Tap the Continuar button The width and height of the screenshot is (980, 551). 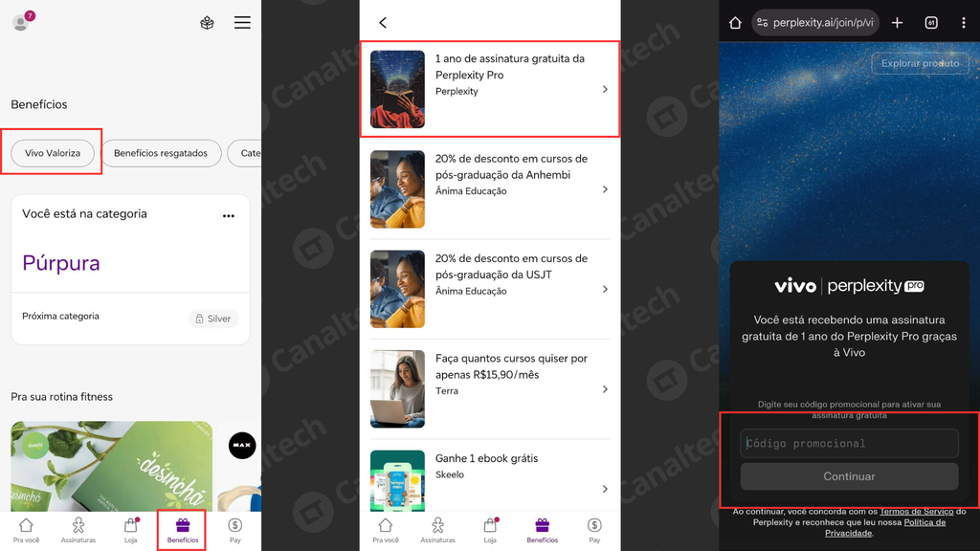coord(850,476)
